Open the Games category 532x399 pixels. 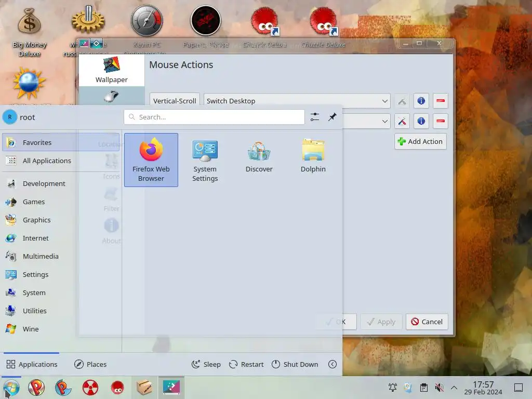61,202
